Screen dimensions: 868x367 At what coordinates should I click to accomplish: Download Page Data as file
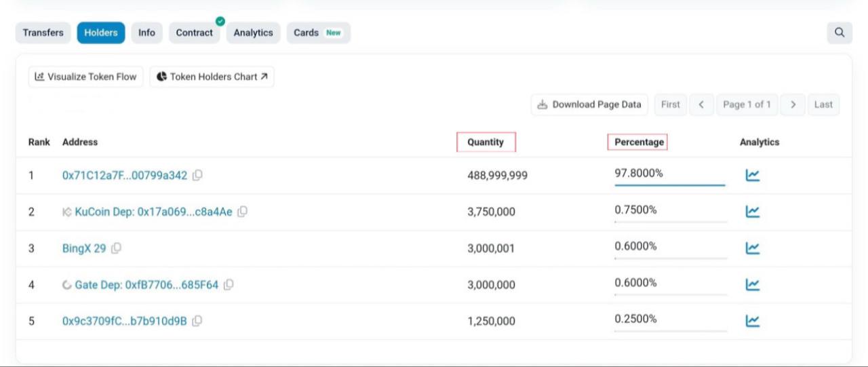(x=589, y=104)
